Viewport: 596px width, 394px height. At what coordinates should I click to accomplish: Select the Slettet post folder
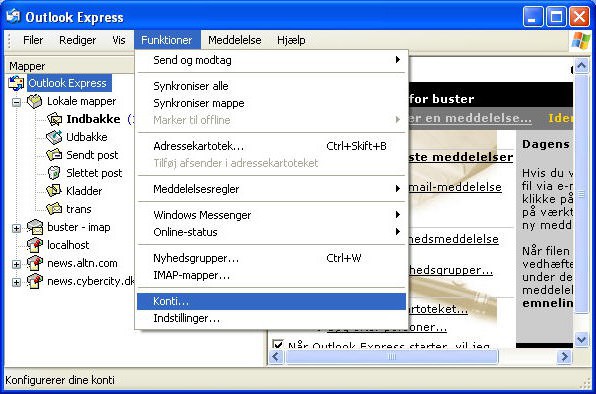[x=94, y=173]
